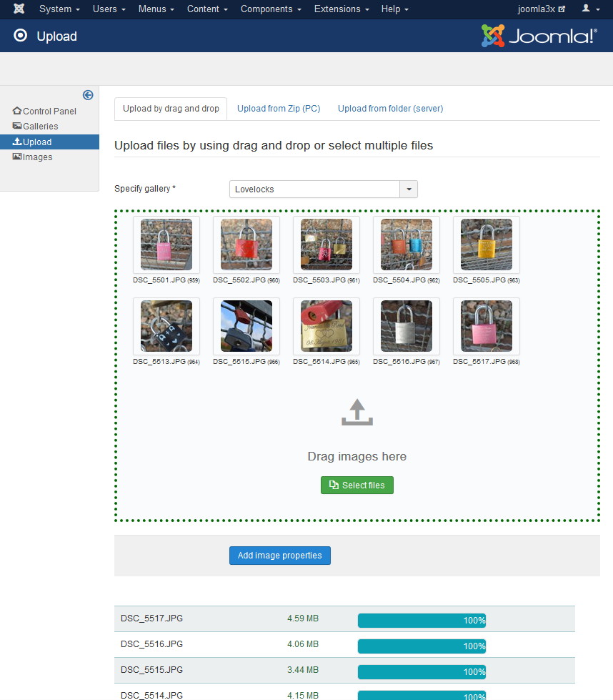Switch to Upload from Zip (PC) tab

[x=279, y=109]
